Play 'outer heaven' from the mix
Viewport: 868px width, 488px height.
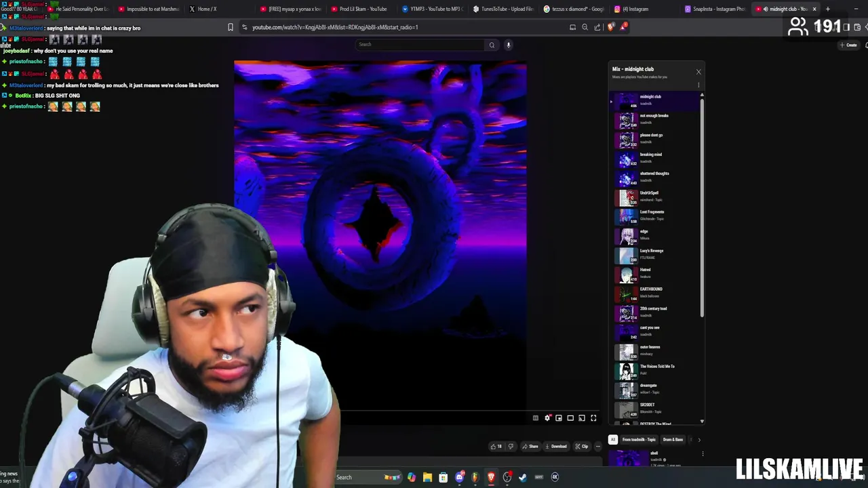[x=654, y=350]
